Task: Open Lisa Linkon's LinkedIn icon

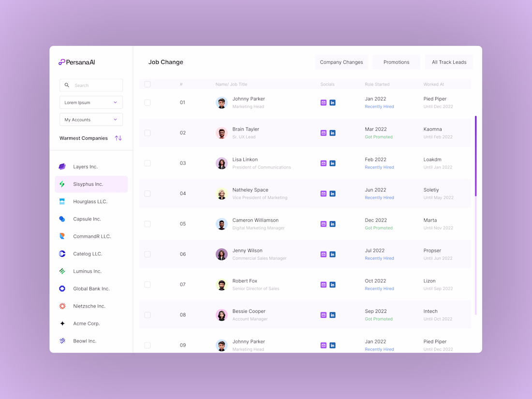Action: tap(333, 163)
